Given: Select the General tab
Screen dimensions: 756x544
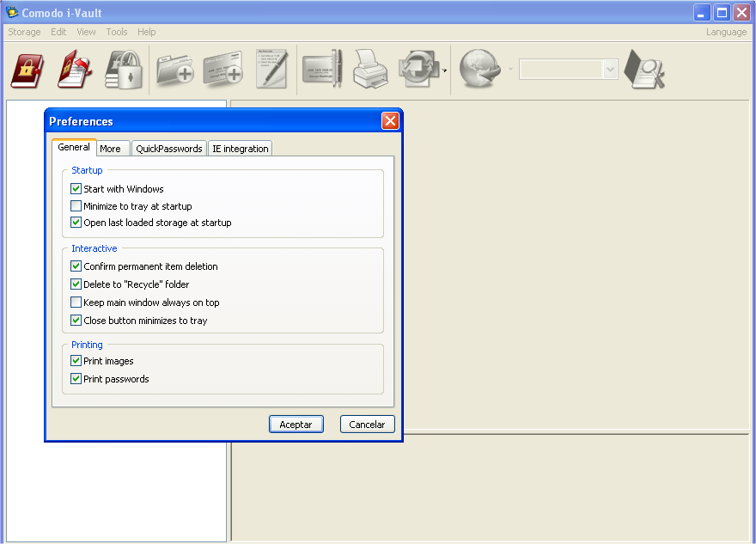Looking at the screenshot, I should point(74,147).
